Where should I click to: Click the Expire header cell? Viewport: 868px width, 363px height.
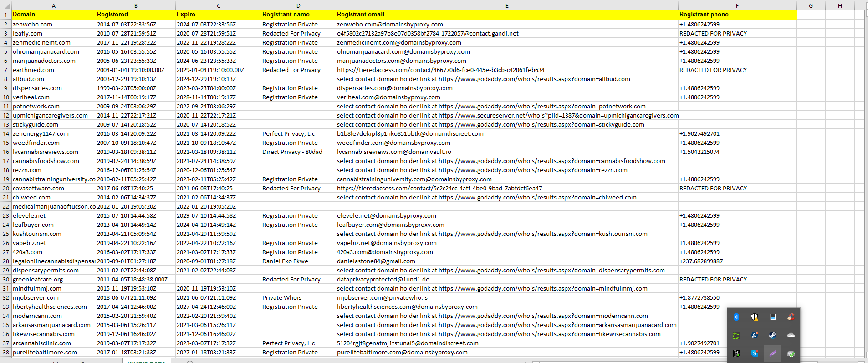click(218, 15)
